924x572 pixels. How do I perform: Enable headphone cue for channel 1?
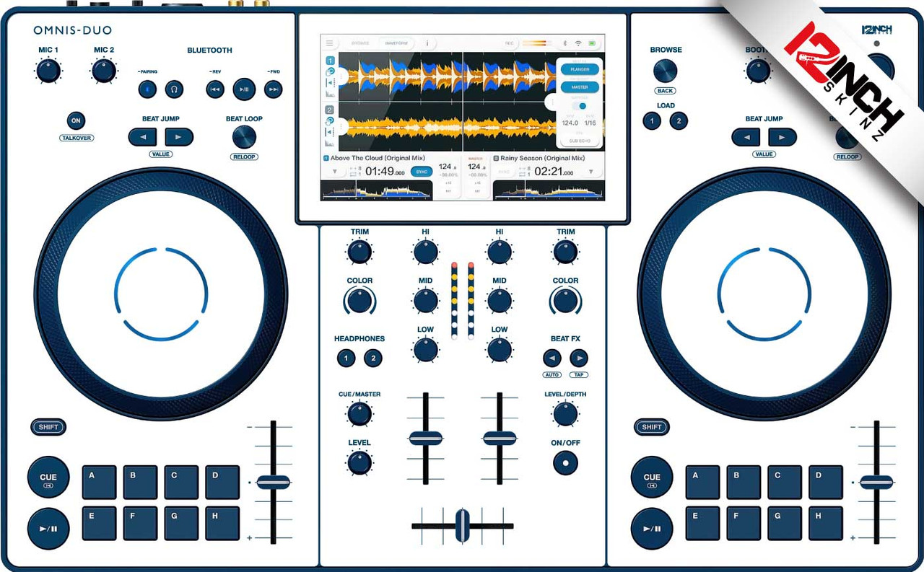point(346,358)
